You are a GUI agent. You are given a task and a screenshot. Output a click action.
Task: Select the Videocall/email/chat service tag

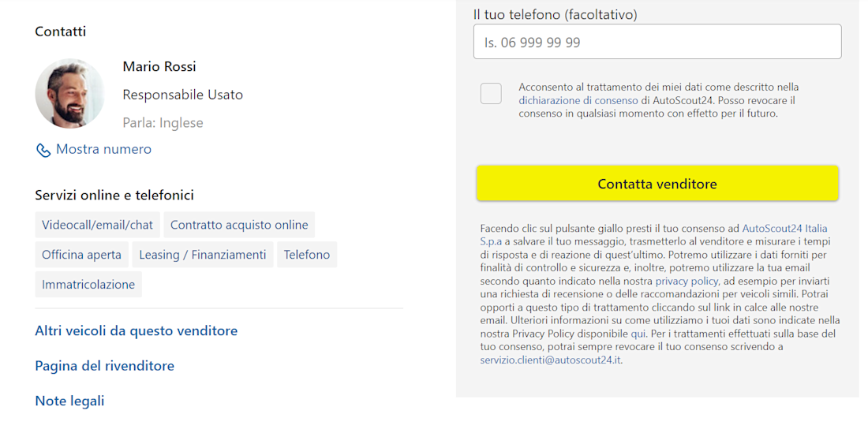97,225
